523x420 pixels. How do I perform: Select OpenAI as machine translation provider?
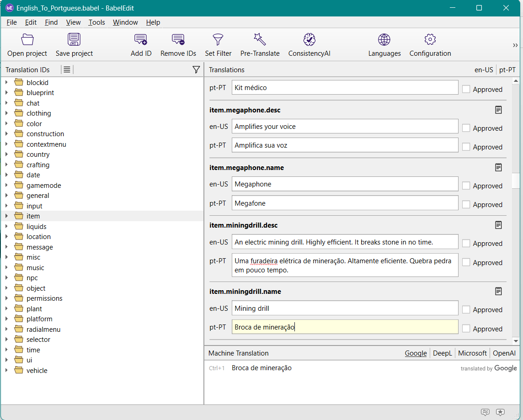click(x=504, y=353)
